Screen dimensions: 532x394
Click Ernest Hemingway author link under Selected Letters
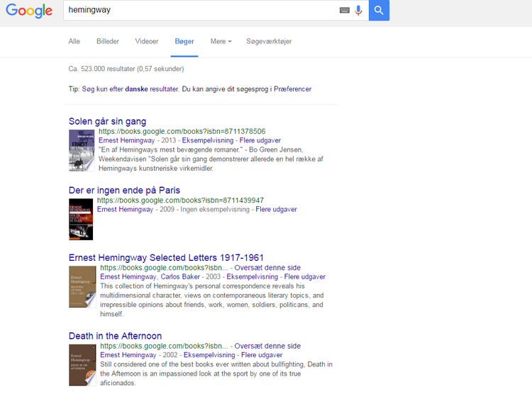[x=128, y=276]
